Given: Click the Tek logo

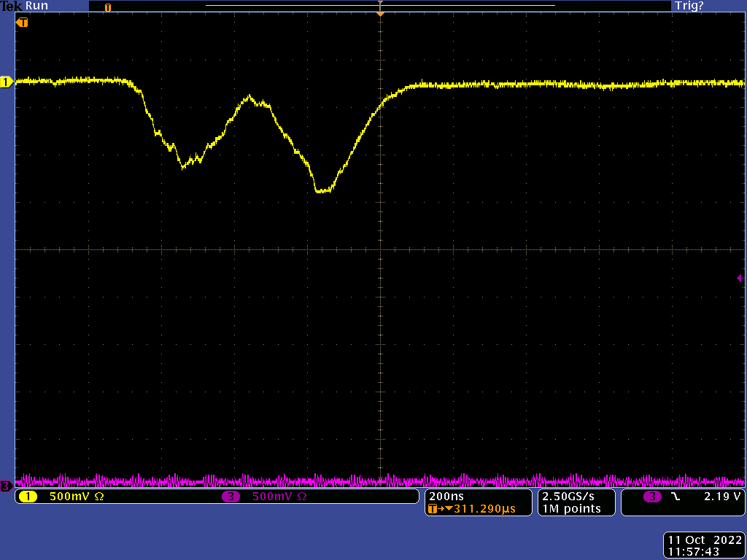Looking at the screenshot, I should tap(12, 6).
